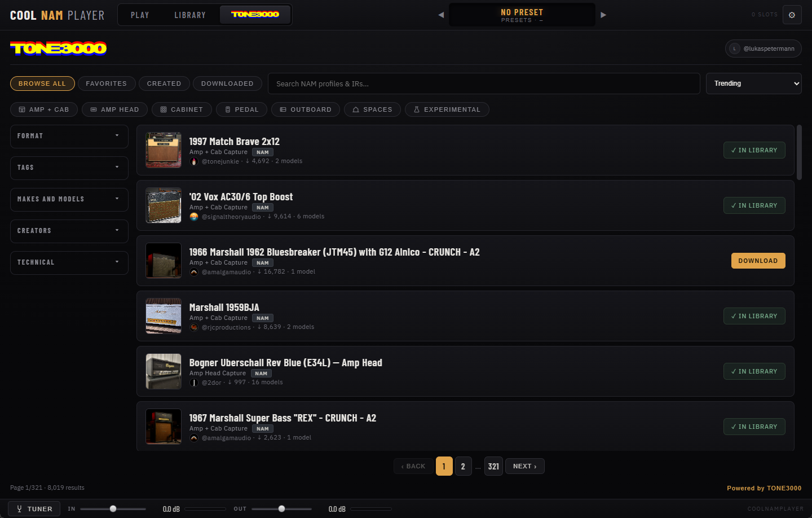Click @tonejunkie creator avatar
This screenshot has width=812, height=518.
coord(194,161)
